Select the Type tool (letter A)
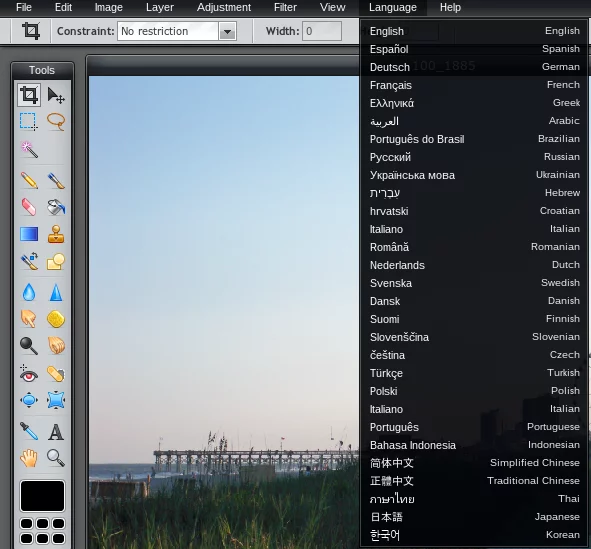Viewport: 591px width, 549px height. point(56,432)
